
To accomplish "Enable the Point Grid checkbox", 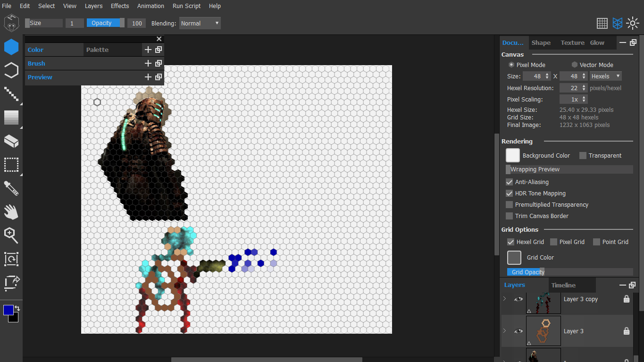I will pos(596,242).
